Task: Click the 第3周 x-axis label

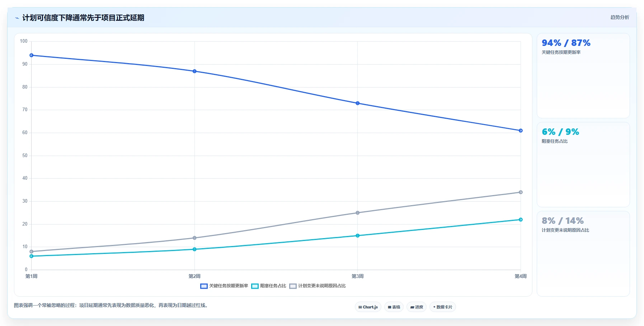Action: coord(358,276)
